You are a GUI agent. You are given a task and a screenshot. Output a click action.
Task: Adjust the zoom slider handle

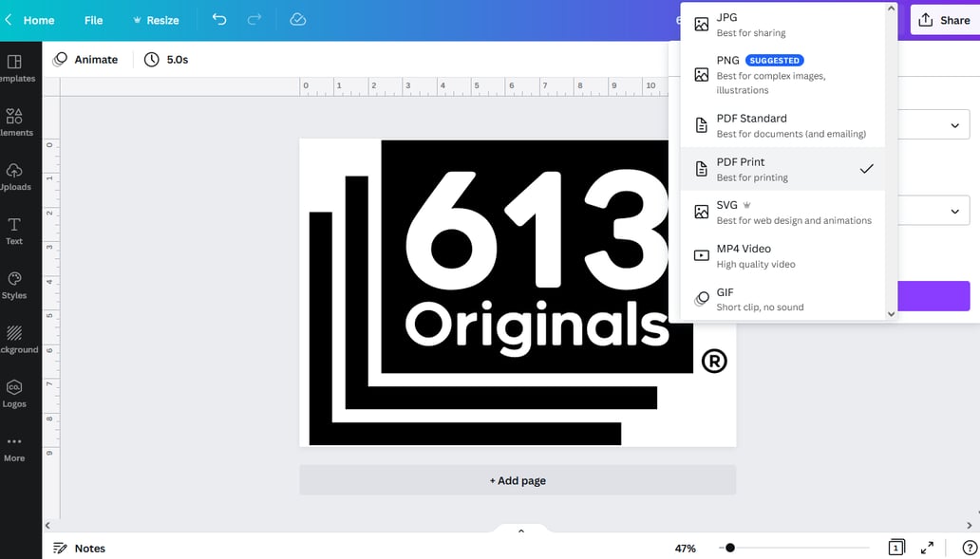729,548
